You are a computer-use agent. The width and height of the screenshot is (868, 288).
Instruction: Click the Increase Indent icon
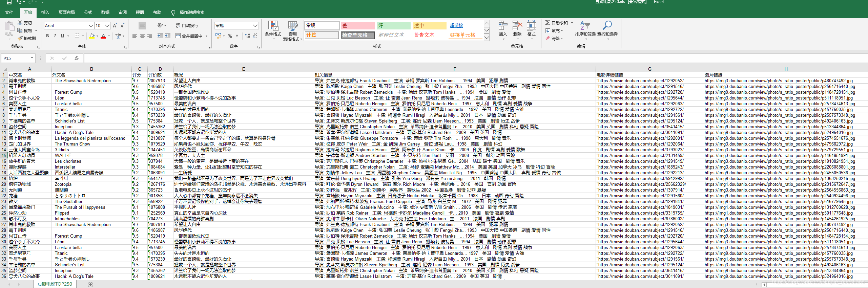tap(168, 36)
